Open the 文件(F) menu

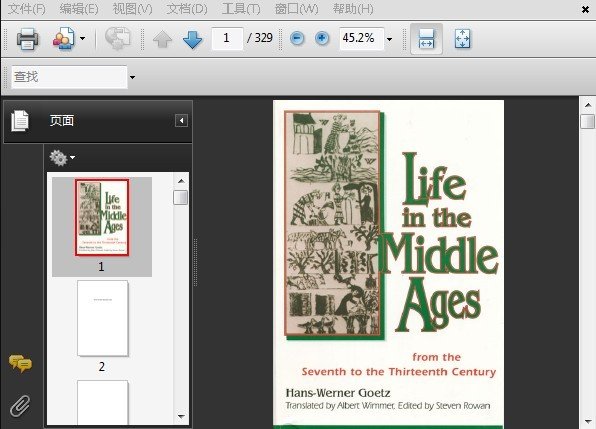27,9
